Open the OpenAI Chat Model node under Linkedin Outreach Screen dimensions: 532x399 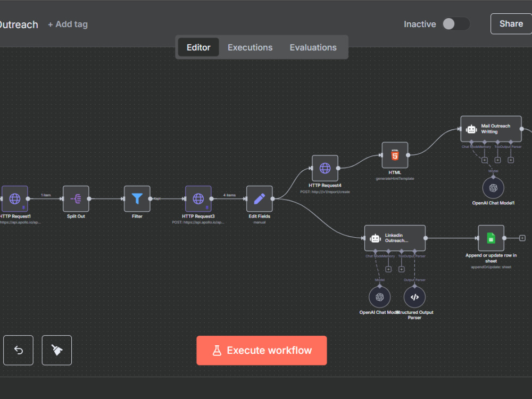tap(380, 297)
